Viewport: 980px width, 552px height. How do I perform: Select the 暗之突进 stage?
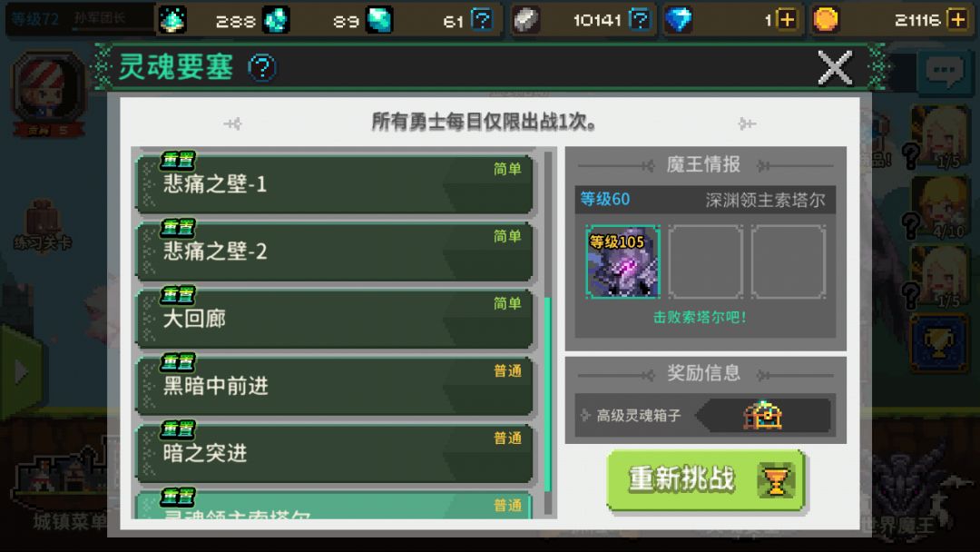coord(334,453)
